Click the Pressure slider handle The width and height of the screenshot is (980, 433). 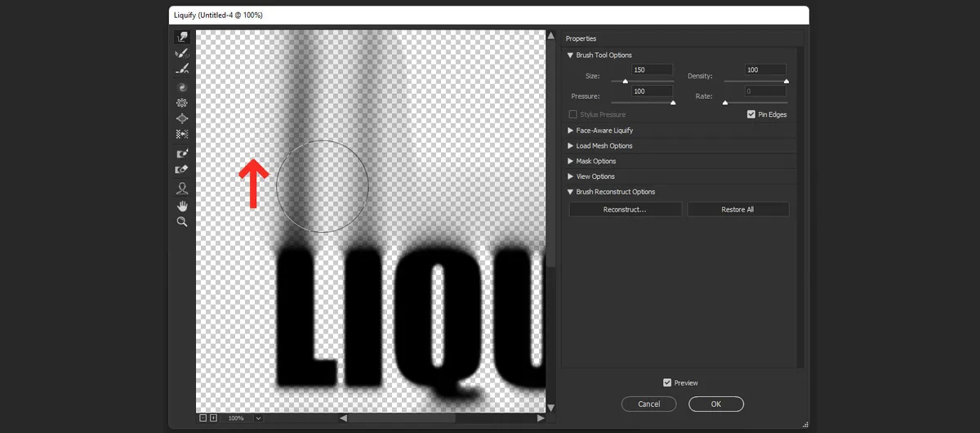673,102
